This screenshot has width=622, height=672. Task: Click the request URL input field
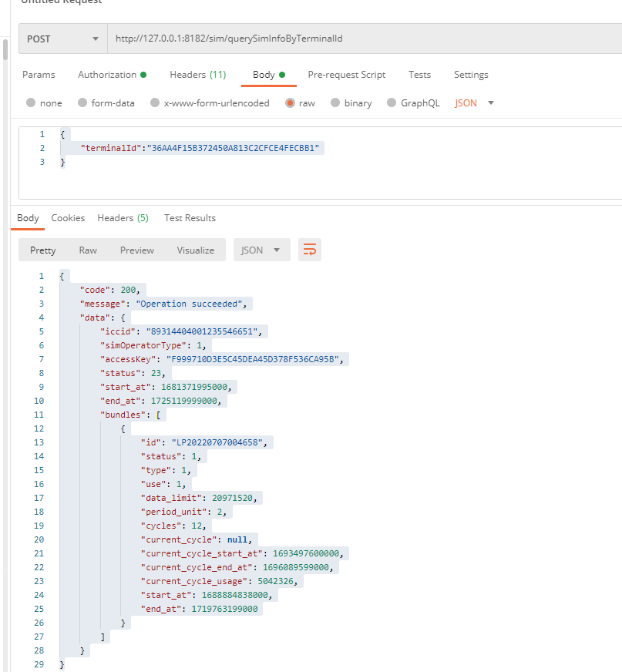[x=362, y=39]
